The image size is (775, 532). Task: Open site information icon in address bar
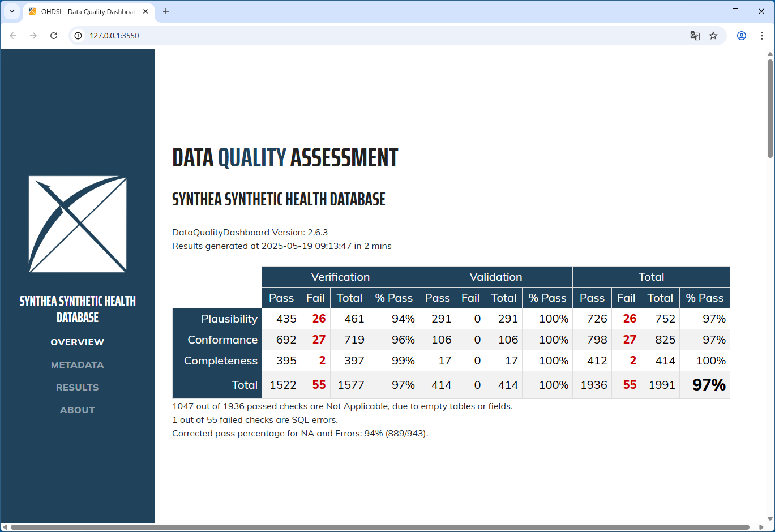pyautogui.click(x=78, y=36)
